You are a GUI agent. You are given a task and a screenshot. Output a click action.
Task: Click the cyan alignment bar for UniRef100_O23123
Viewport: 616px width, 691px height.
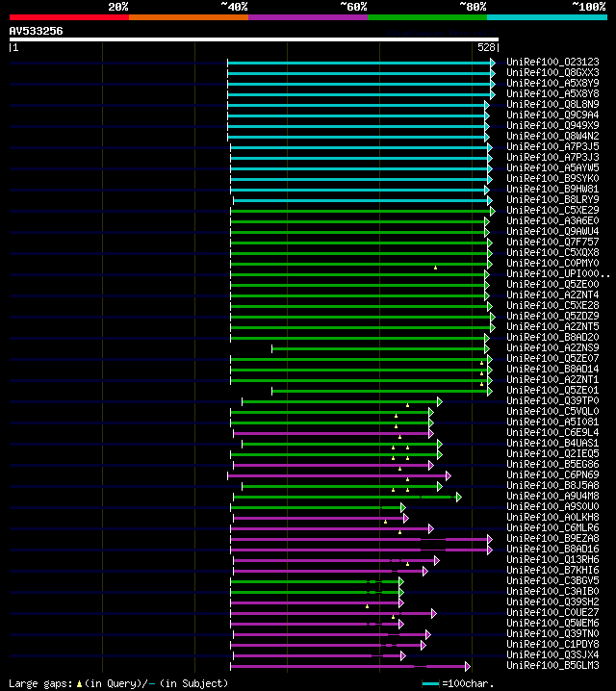359,63
